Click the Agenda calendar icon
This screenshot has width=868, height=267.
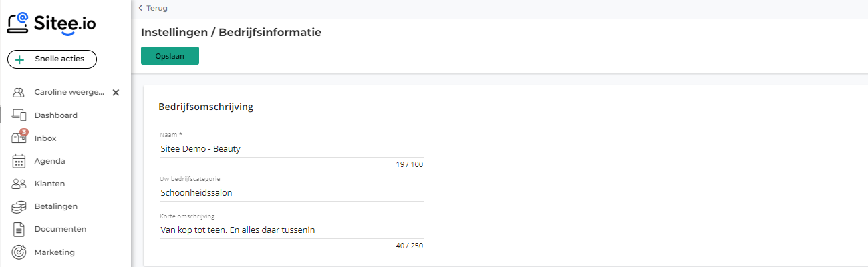click(19, 161)
